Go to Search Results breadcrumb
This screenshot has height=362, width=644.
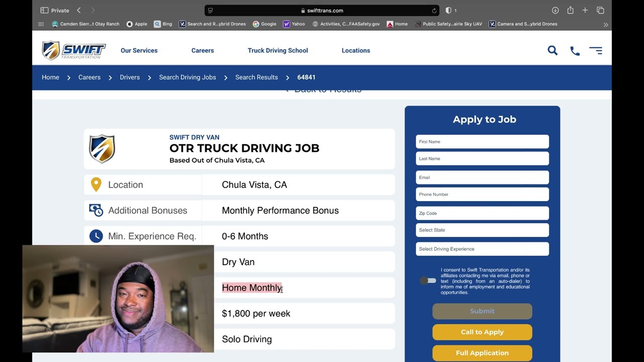pyautogui.click(x=257, y=77)
